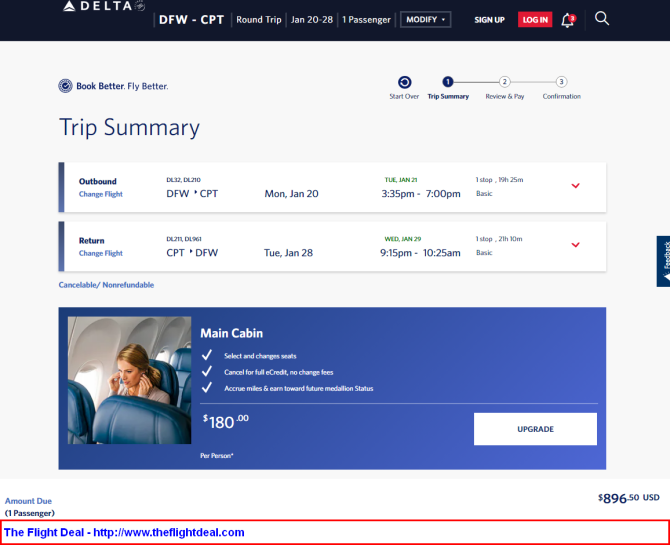Click the $180.00 upgrade price

pos(226,422)
